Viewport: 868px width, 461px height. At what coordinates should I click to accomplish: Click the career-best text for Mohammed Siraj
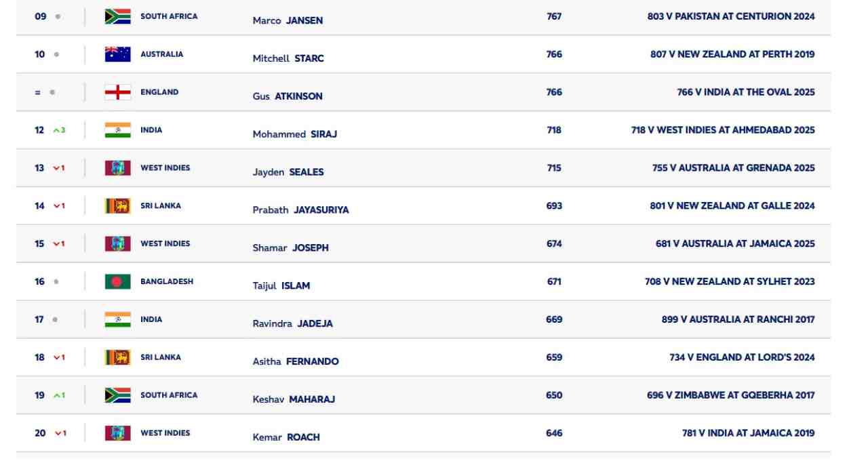coord(723,130)
